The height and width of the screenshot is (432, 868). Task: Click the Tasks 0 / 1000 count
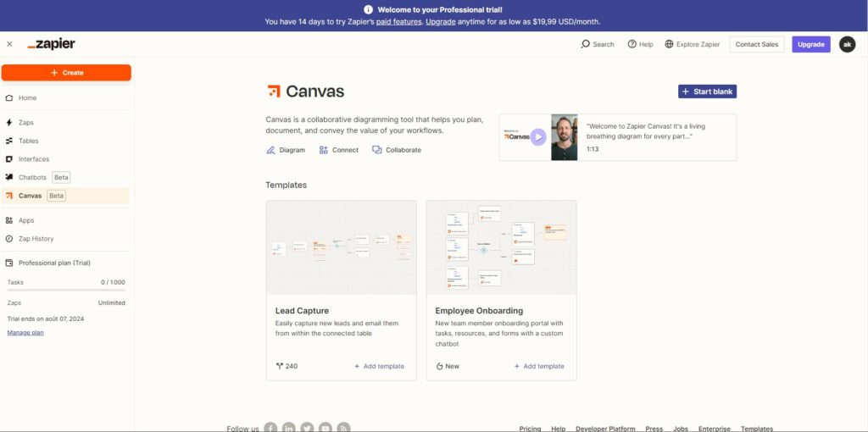pyautogui.click(x=113, y=282)
